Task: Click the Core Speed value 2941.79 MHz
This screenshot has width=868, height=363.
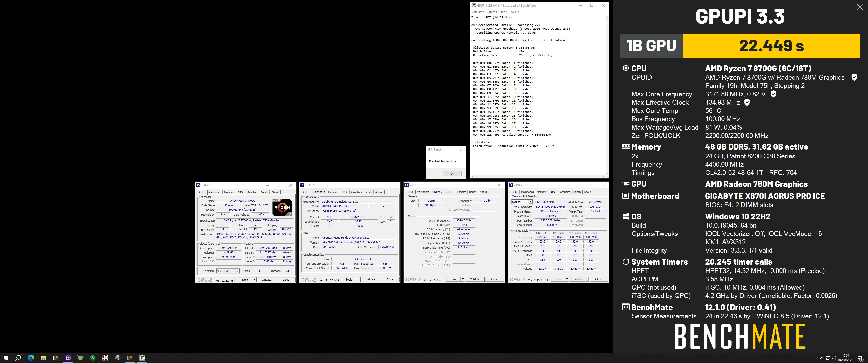Action: [228, 248]
